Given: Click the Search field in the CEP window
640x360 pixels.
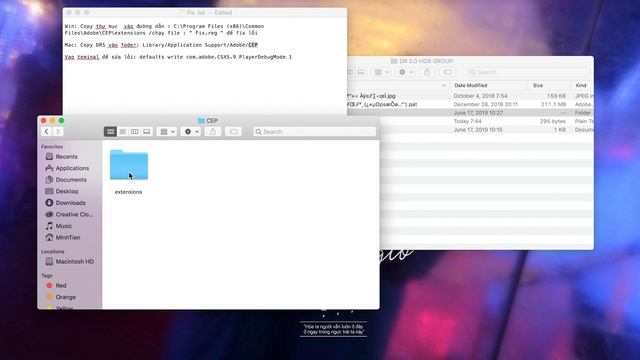Looking at the screenshot, I should click(314, 131).
